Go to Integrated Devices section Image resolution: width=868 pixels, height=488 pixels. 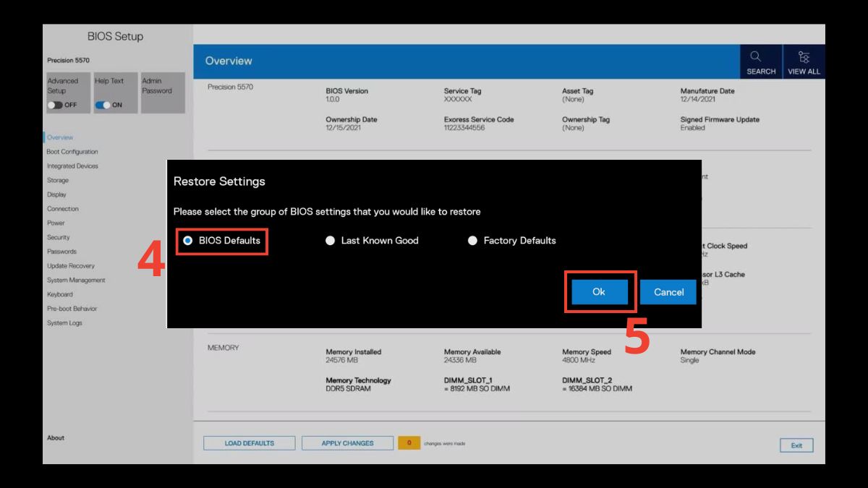point(72,166)
